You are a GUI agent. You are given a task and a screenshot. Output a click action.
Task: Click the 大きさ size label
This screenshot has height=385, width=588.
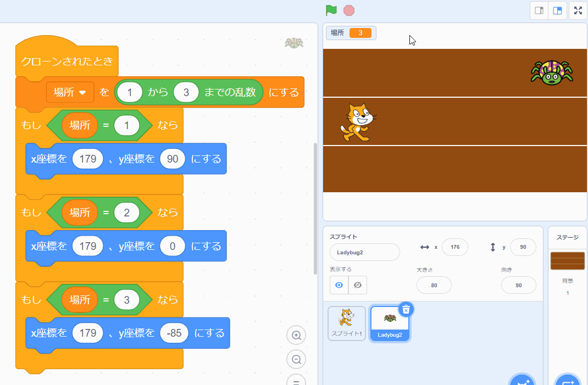click(424, 270)
